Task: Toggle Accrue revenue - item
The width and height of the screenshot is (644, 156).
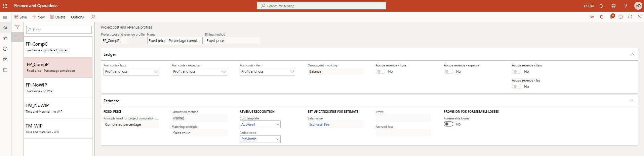Action: (517, 71)
